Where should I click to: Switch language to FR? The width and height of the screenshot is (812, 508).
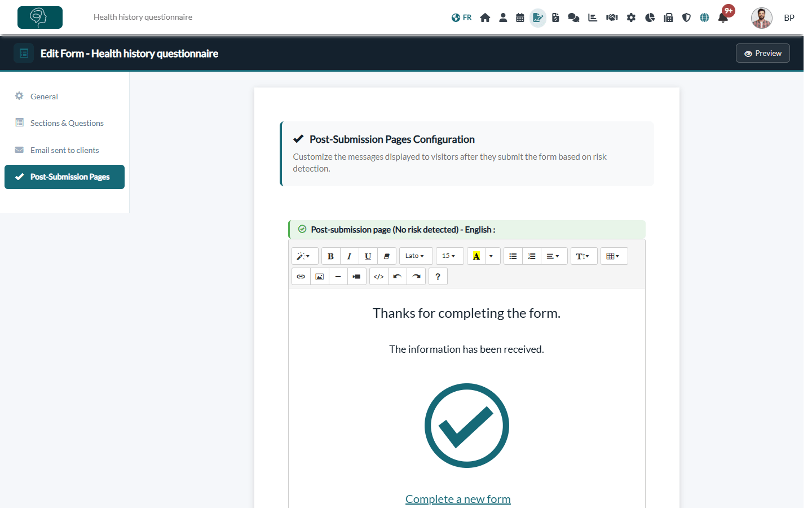(461, 17)
